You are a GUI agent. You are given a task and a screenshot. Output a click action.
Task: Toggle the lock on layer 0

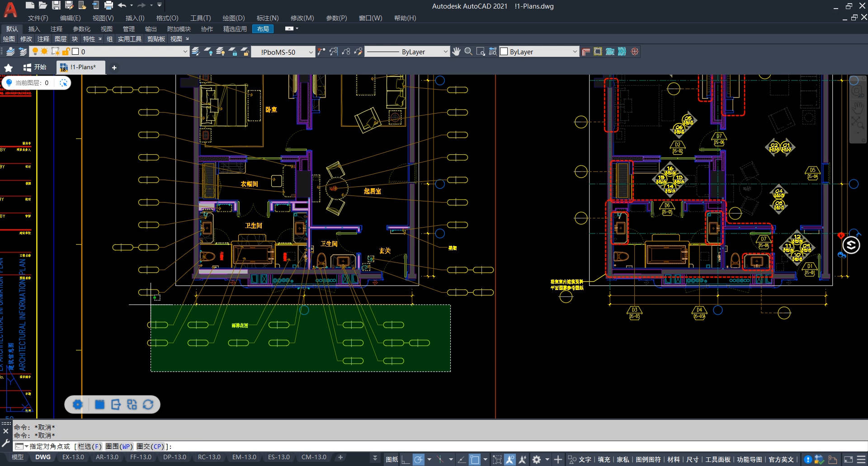(66, 52)
